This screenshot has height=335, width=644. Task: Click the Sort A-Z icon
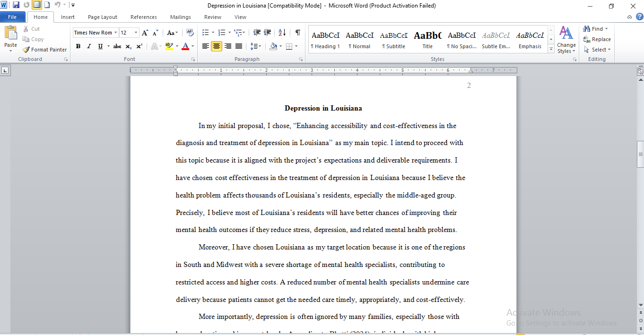pyautogui.click(x=282, y=33)
